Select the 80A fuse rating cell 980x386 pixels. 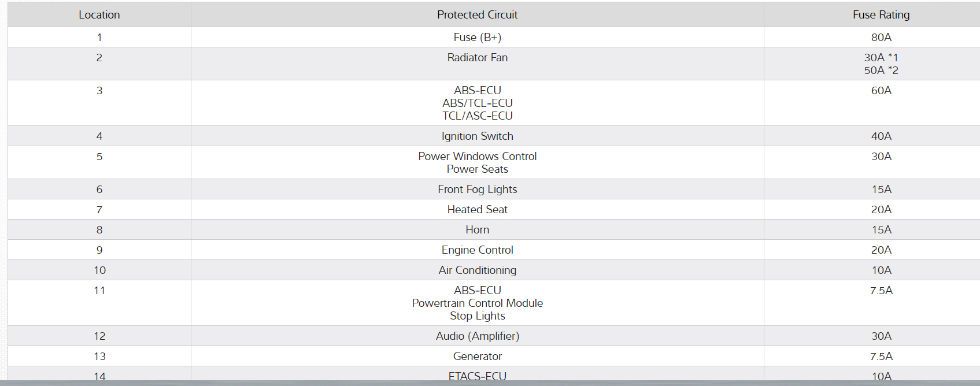coord(881,38)
